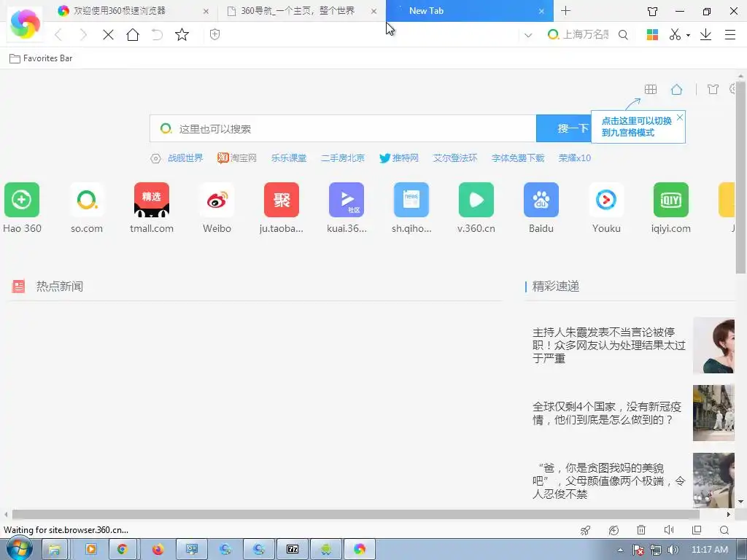Click the 这里也可以搜索 search field
This screenshot has width=747, height=560.
[343, 128]
